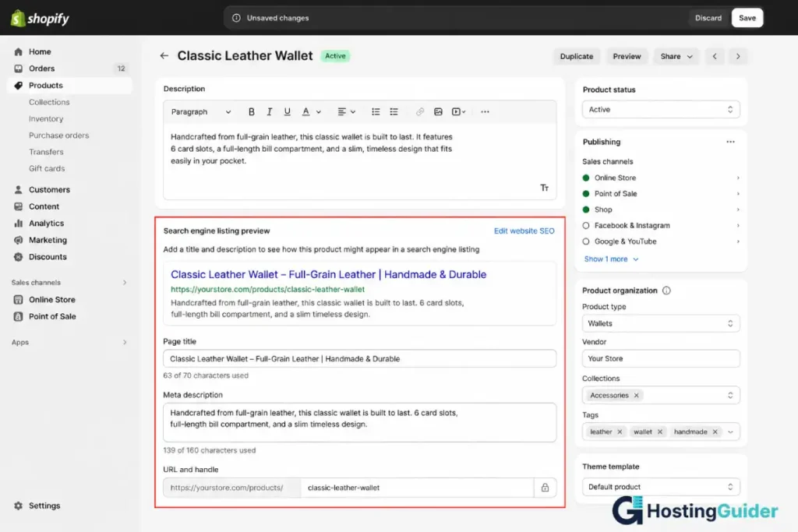Click the lock icon in URL handle field

[x=545, y=488]
